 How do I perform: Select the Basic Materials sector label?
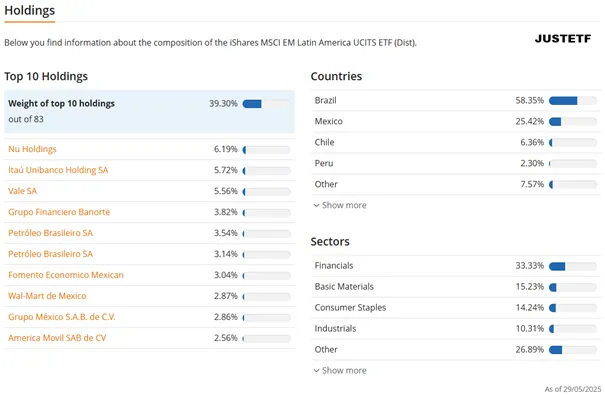(344, 287)
